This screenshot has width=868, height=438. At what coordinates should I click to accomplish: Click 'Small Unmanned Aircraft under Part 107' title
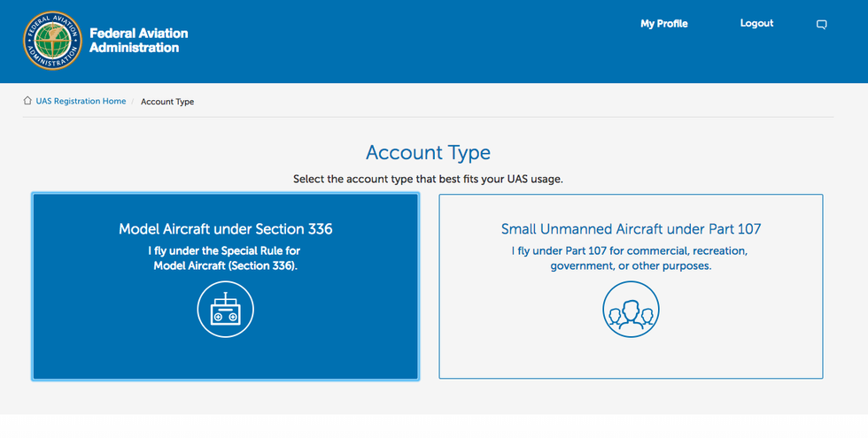(631, 229)
